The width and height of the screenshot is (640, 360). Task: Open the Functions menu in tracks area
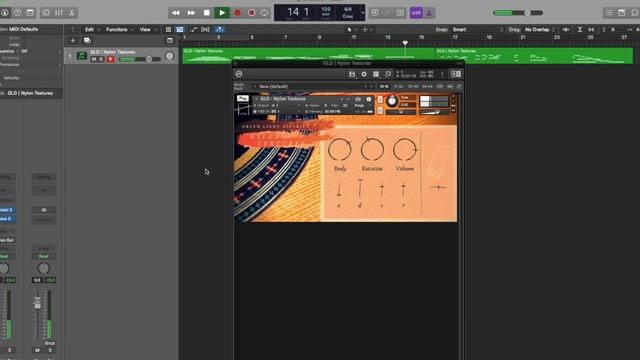pos(117,29)
